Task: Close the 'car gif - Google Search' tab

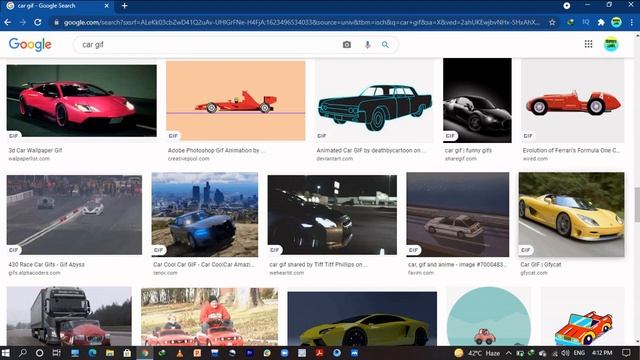Action: (x=107, y=6)
